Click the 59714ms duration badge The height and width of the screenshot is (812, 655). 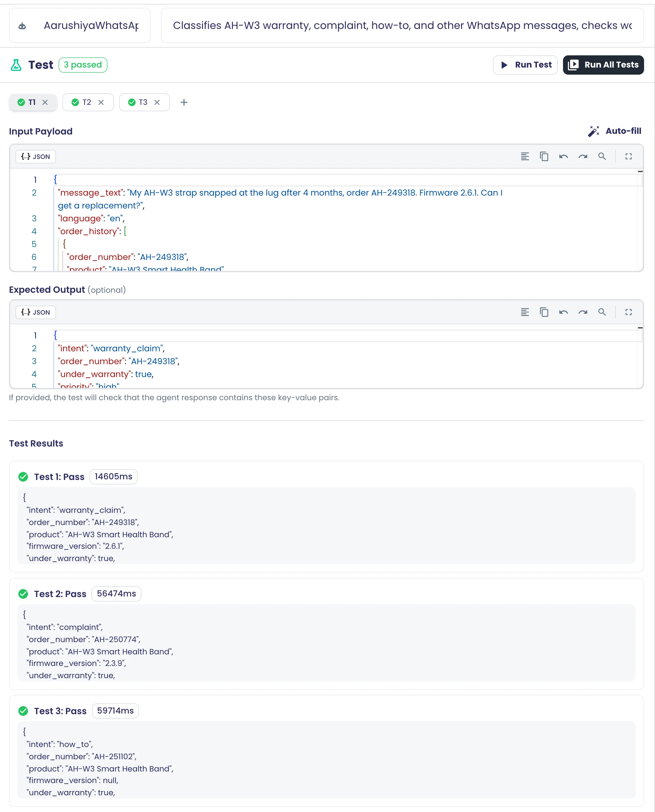[x=115, y=710]
